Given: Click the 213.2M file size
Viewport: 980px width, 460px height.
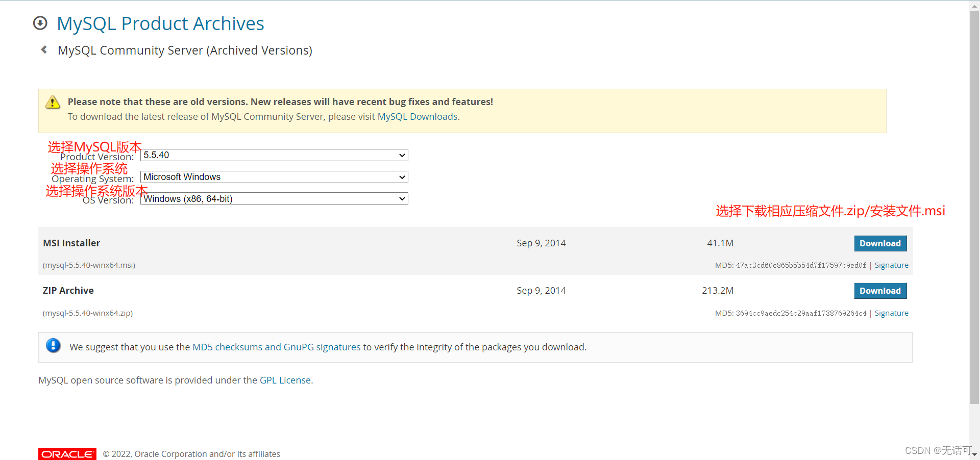Looking at the screenshot, I should click(x=718, y=291).
